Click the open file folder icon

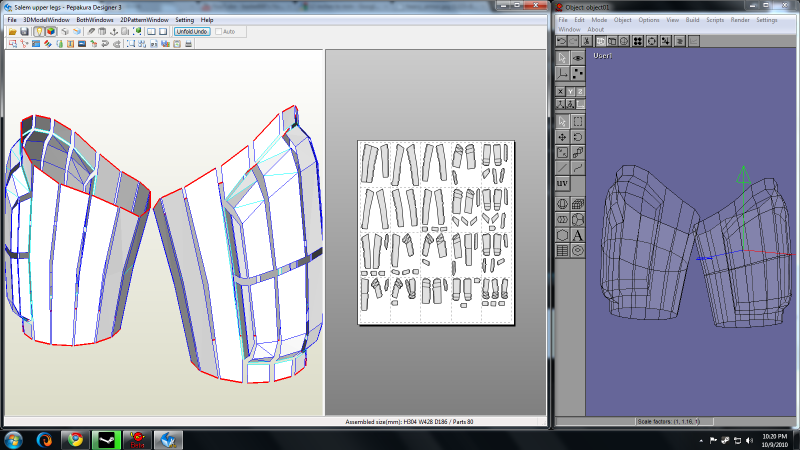pos(12,32)
